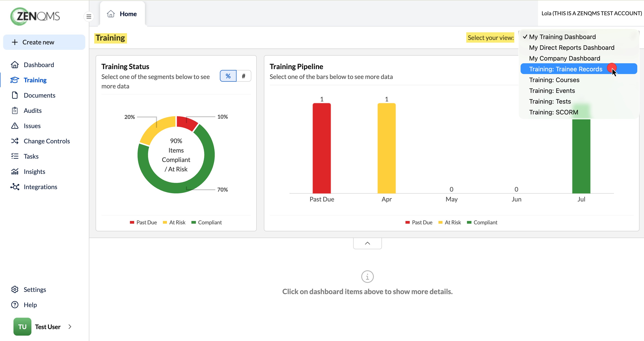
Task: Open Audits in the sidebar
Action: pos(33,111)
